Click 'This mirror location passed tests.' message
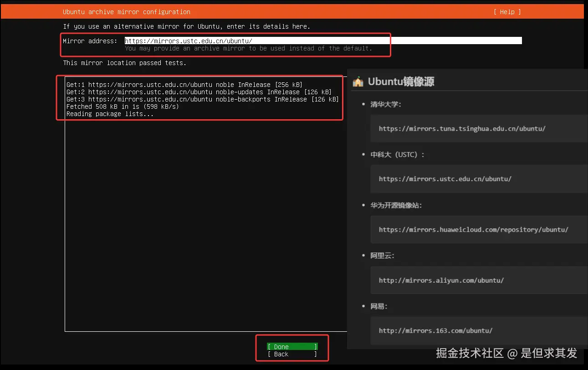This screenshot has width=588, height=370. click(x=124, y=63)
